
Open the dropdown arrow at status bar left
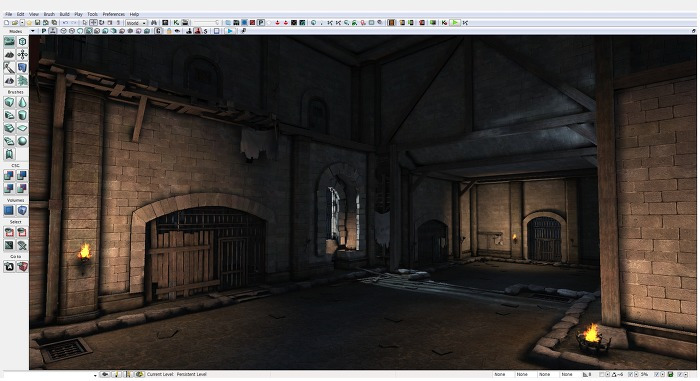pos(95,375)
